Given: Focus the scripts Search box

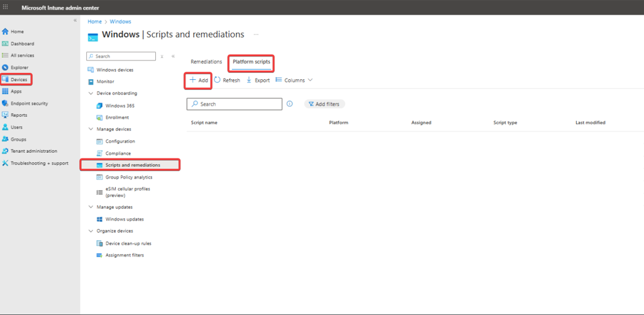Looking at the screenshot, I should click(235, 104).
